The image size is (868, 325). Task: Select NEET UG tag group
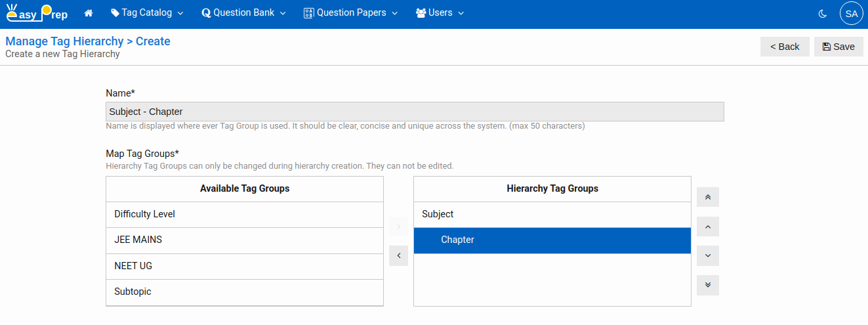click(245, 267)
